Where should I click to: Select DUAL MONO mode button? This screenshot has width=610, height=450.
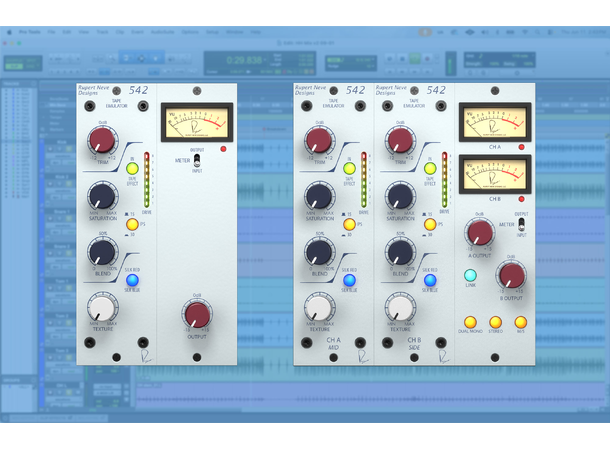pos(470,322)
